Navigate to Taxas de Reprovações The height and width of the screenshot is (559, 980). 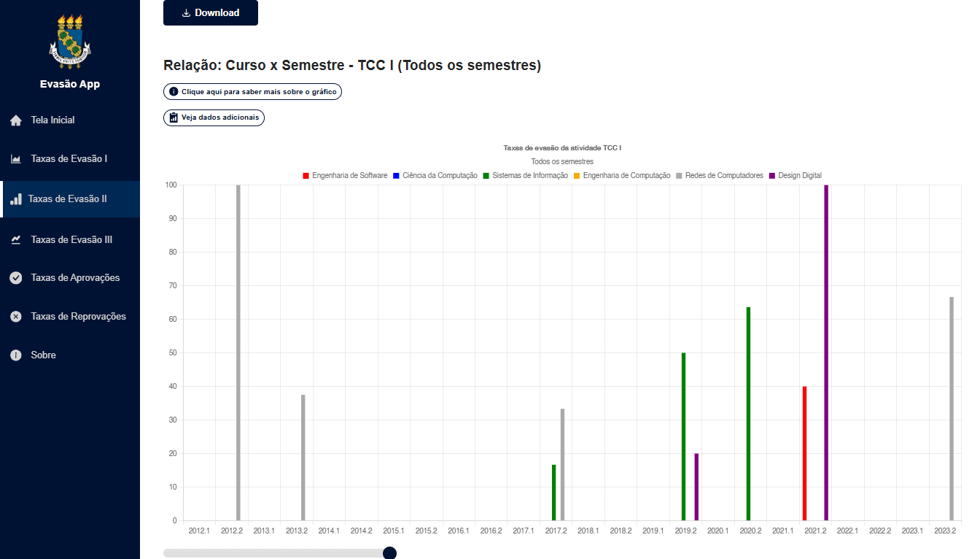pyautogui.click(x=70, y=317)
